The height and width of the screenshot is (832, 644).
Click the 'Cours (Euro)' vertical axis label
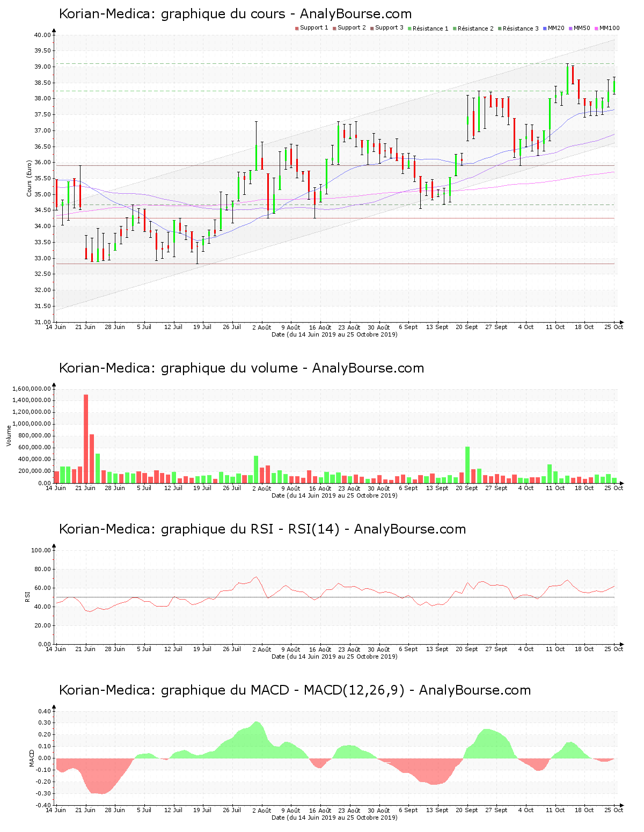(30, 178)
